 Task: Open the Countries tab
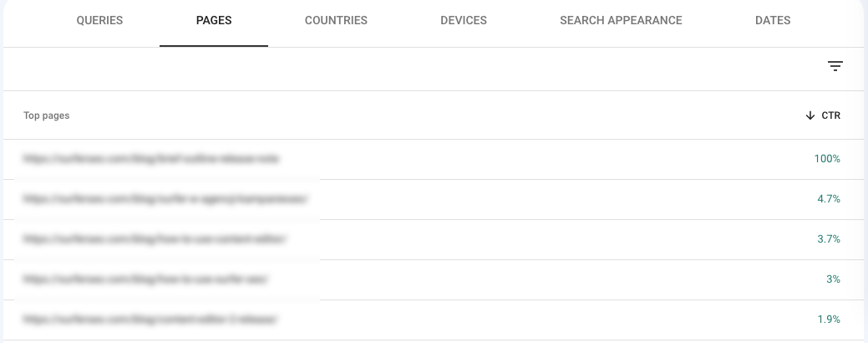[x=336, y=21]
